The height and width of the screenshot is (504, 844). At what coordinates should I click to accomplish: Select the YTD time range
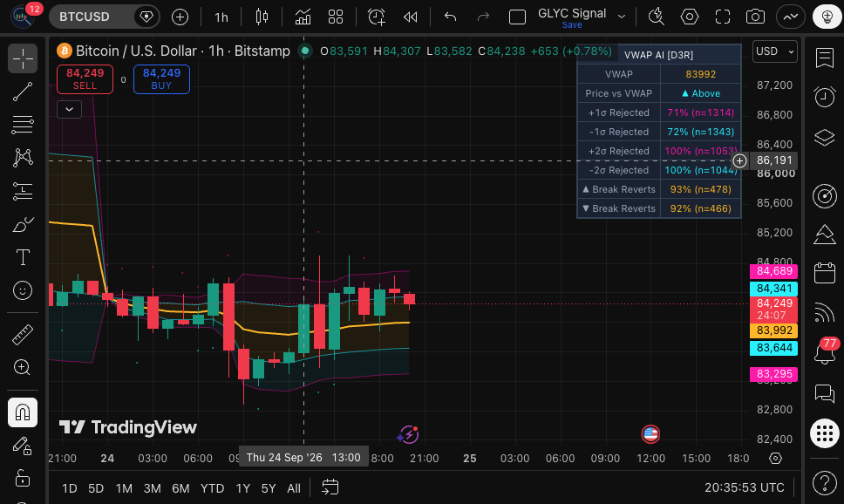[x=212, y=488]
